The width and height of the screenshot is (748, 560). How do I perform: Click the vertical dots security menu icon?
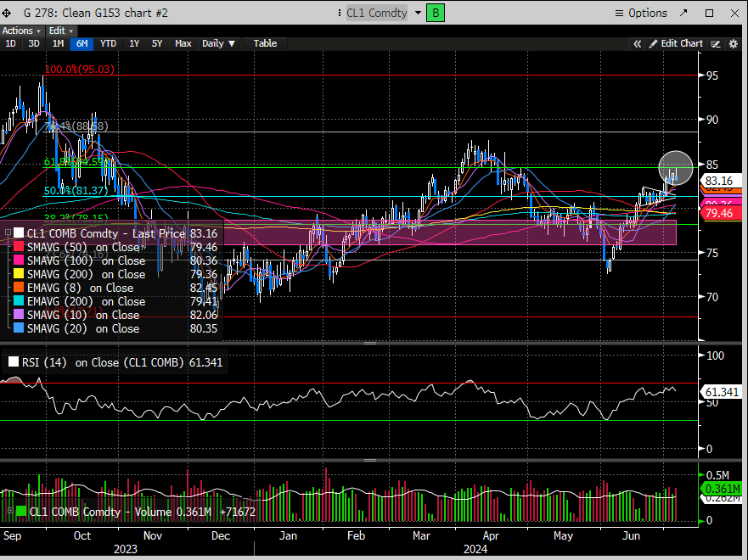339,13
